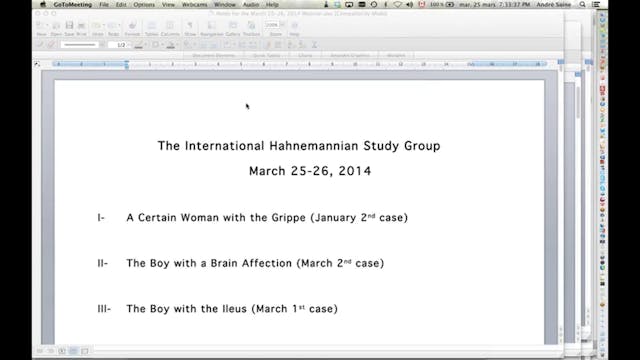Click the Columns toolbar icon
The height and width of the screenshot is (360, 640).
pyautogui.click(x=170, y=26)
